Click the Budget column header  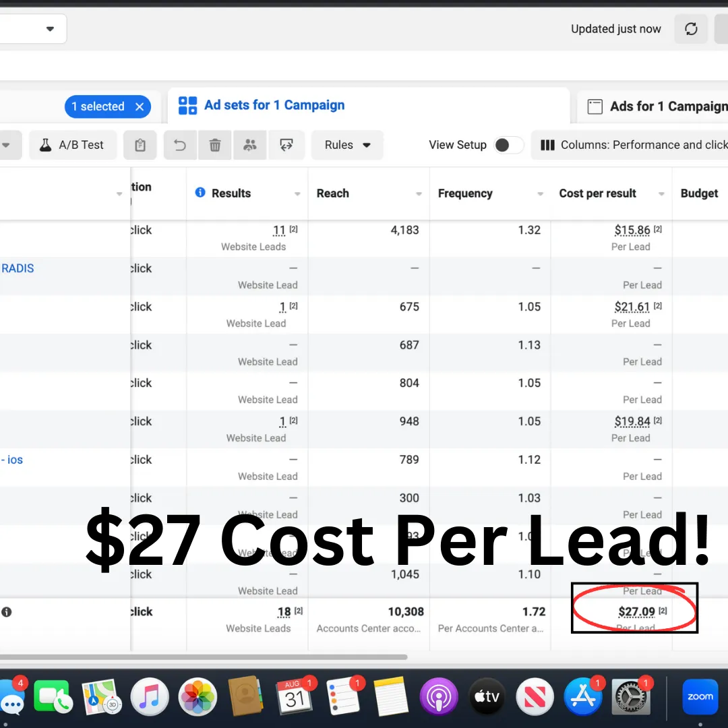699,193
